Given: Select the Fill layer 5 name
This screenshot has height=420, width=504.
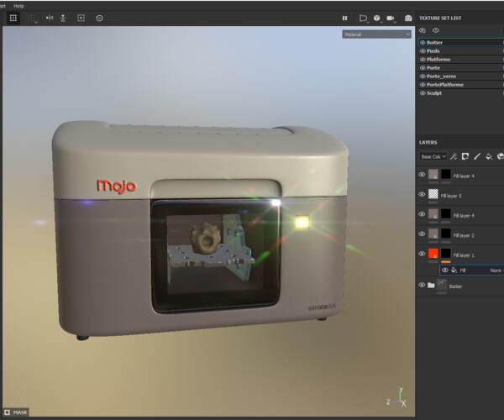Looking at the screenshot, I should [451, 196].
